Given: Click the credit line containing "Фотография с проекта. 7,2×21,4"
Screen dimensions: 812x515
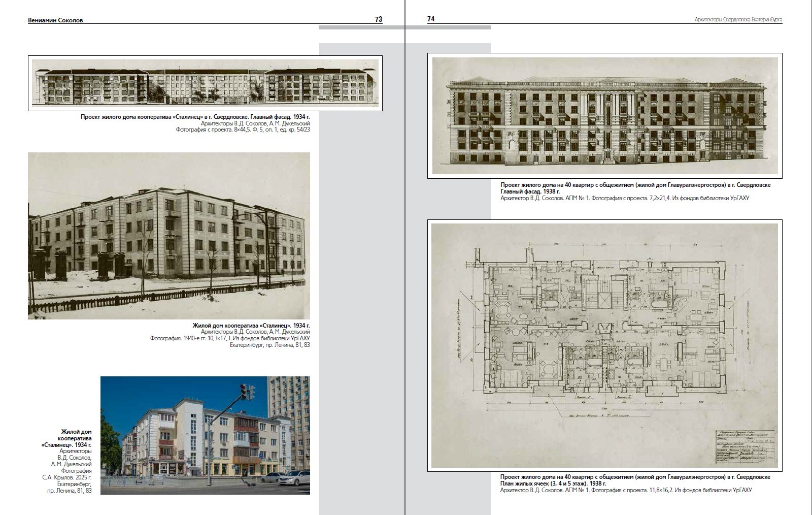Looking at the screenshot, I should coord(625,198).
